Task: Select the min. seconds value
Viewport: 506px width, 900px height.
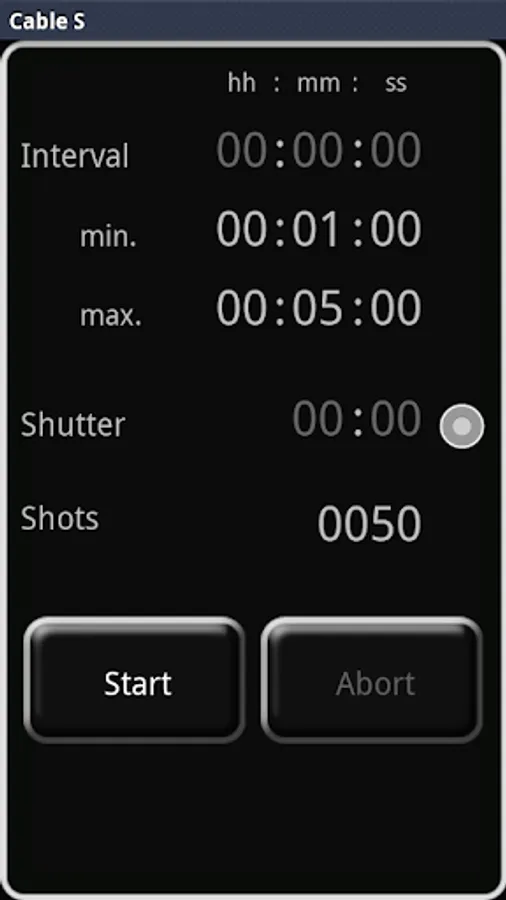Action: pos(395,228)
